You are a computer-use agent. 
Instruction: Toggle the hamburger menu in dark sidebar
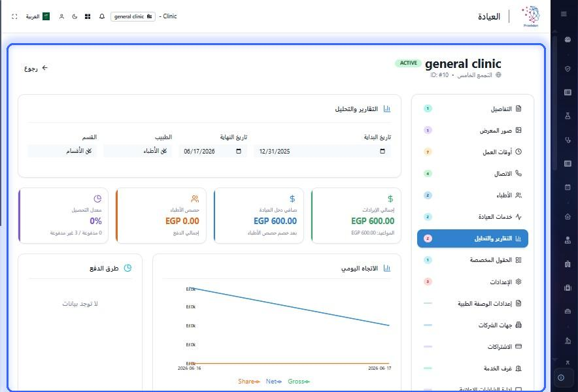coord(564,14)
